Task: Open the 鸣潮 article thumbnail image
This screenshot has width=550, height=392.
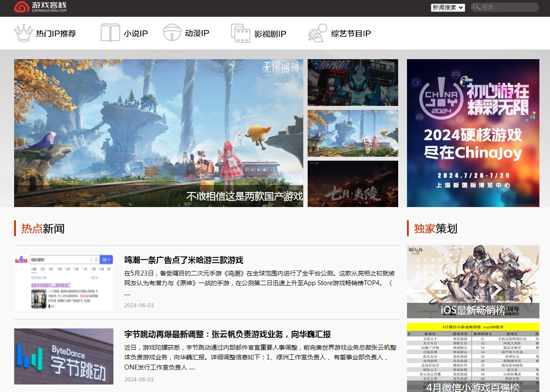Action: coord(64,282)
